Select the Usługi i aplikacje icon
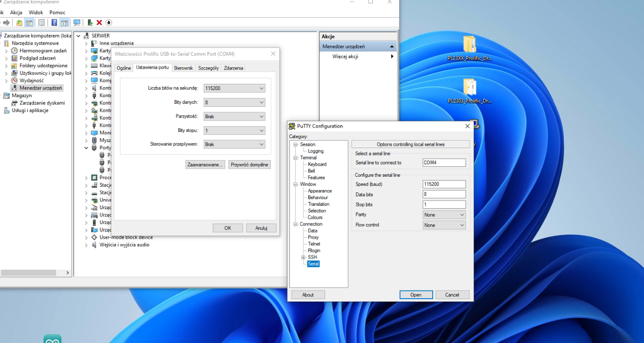This screenshot has width=644, height=343. click(x=7, y=111)
